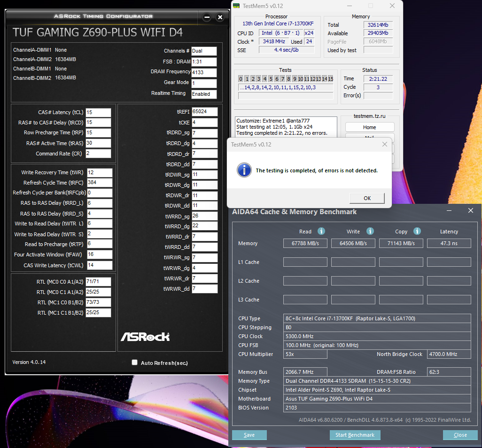This screenshot has width=482, height=448.
Task: Click the 13th Gen Intel Core i7-13700KF text
Action: coord(278,23)
